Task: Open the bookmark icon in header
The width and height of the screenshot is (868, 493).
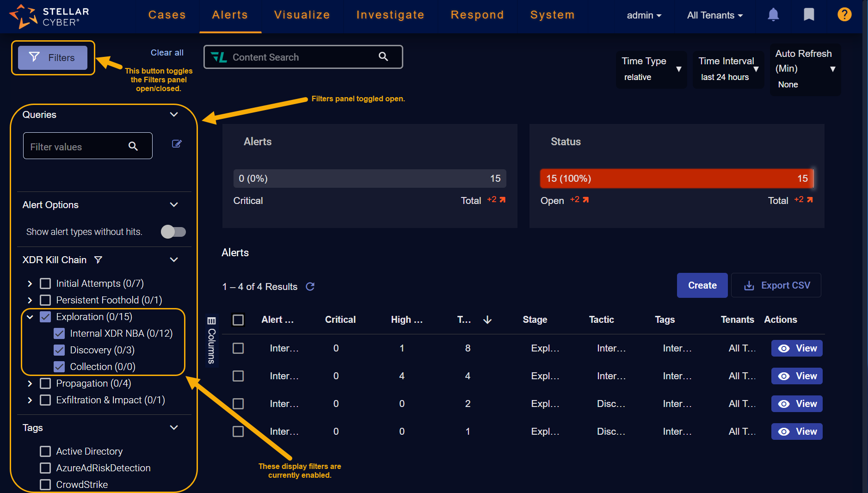Action: [x=808, y=15]
